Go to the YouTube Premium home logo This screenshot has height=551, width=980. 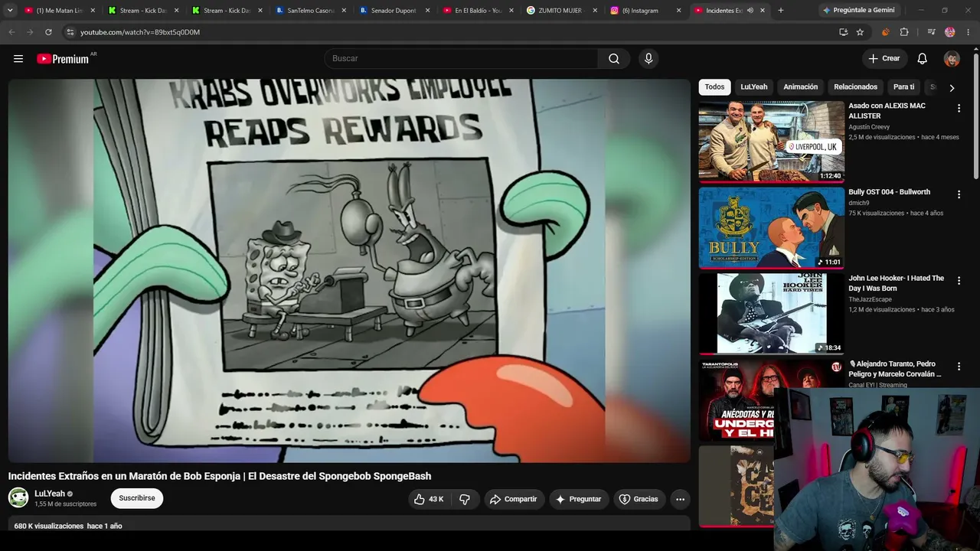63,59
